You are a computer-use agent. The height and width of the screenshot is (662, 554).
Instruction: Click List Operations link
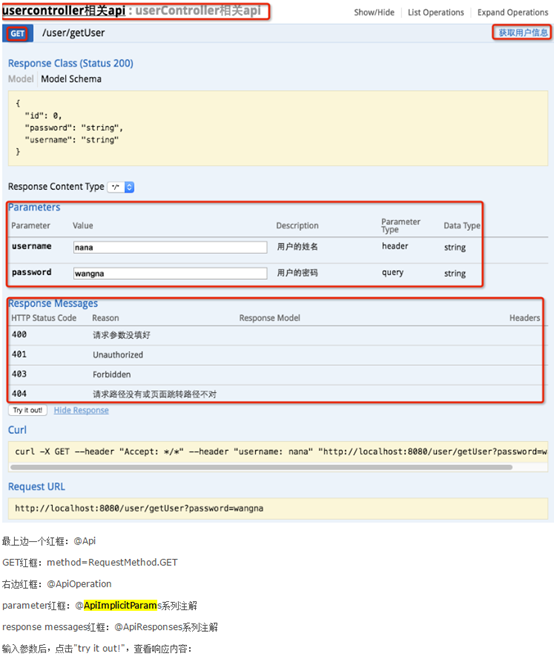click(x=436, y=13)
